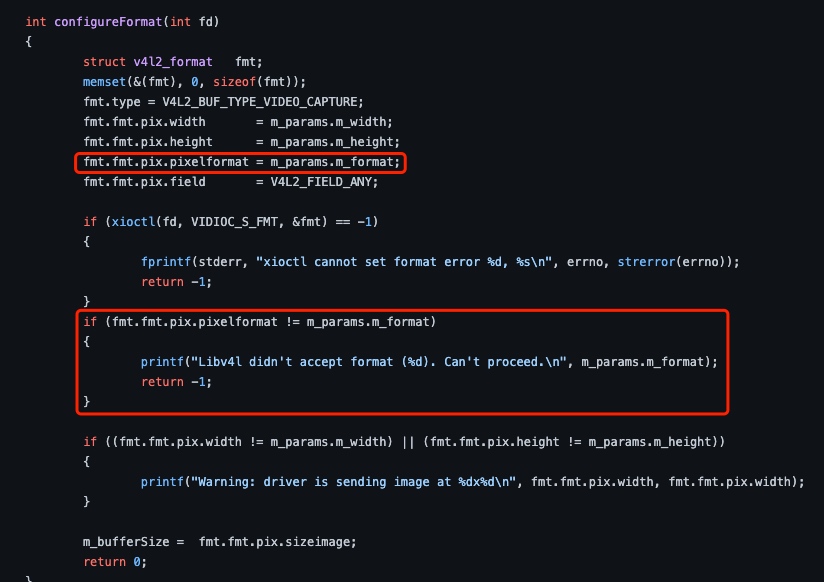Screen dimensions: 824x582
Task: Click the "Warning: driver is sending image" string
Action: coord(354,482)
